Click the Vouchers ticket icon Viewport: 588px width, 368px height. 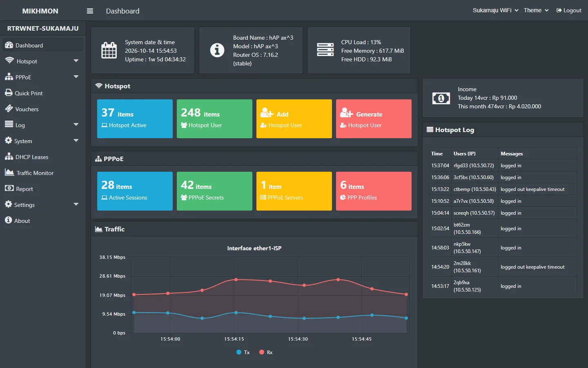pos(9,109)
